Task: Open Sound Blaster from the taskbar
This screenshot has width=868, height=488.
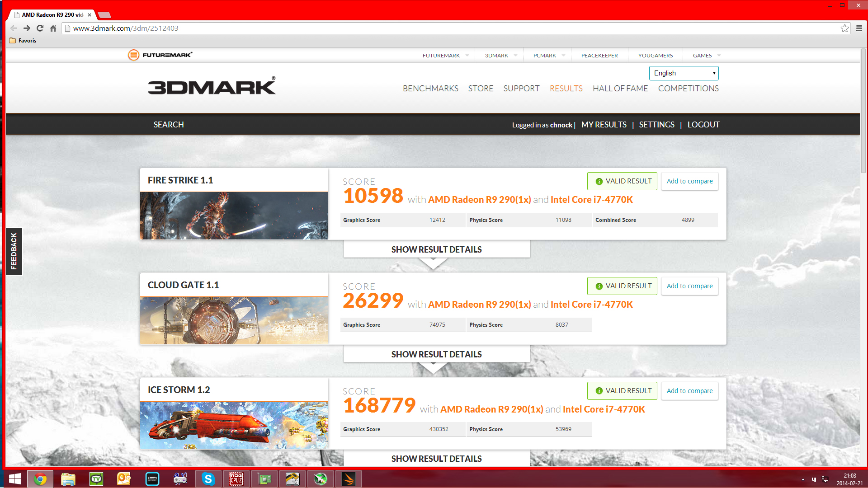Action: click(152, 479)
